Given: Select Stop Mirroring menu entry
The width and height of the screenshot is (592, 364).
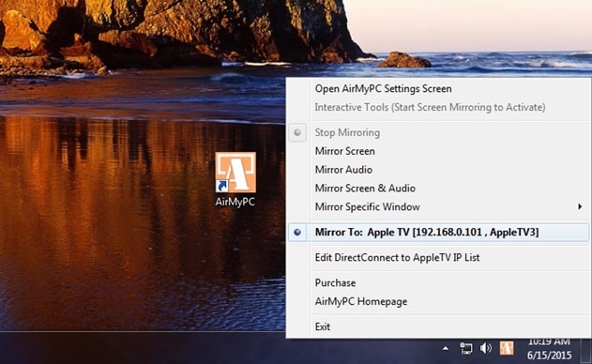Looking at the screenshot, I should click(x=347, y=132).
